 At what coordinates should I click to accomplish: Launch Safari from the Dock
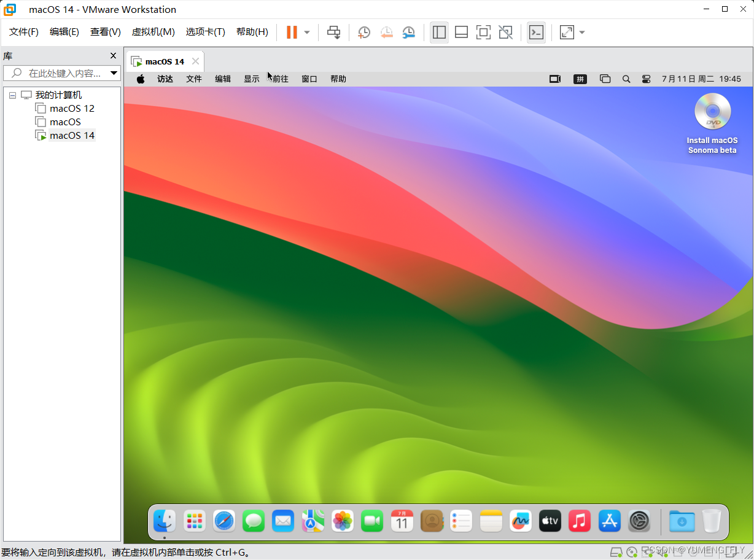(223, 520)
